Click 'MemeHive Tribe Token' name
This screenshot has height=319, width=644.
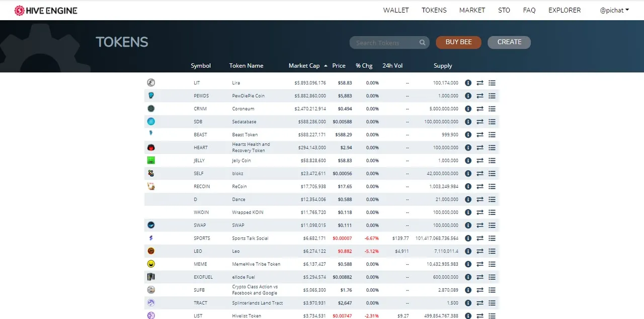click(x=256, y=264)
